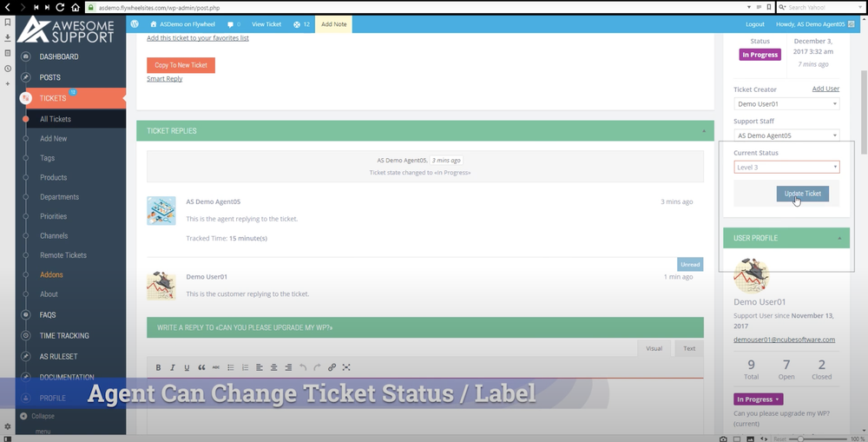Click the Bold formatting icon
The width and height of the screenshot is (868, 442).
(158, 367)
